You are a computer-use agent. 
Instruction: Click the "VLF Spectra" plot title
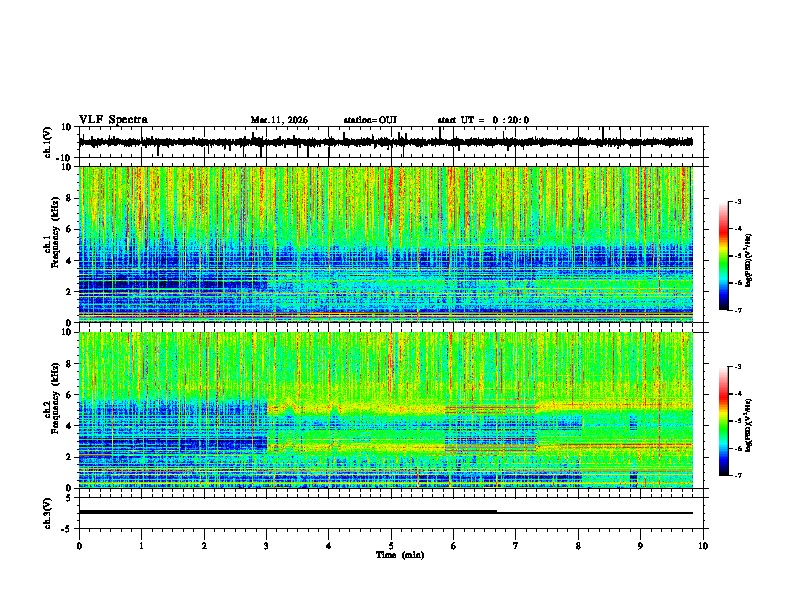pos(113,120)
